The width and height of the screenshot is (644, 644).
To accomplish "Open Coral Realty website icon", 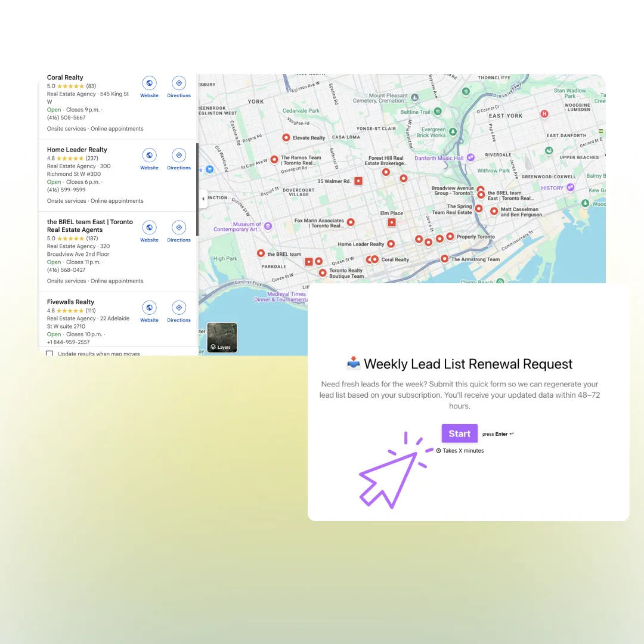I will (x=150, y=83).
